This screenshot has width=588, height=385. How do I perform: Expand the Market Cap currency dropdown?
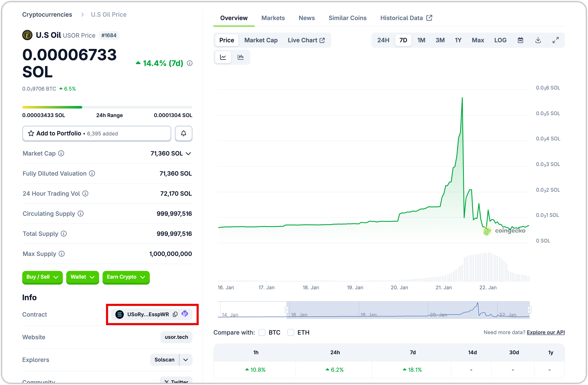click(x=189, y=153)
